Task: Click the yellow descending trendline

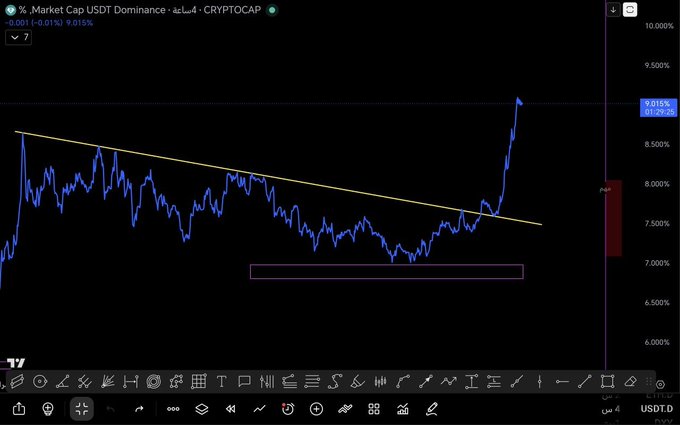Action: (x=278, y=178)
